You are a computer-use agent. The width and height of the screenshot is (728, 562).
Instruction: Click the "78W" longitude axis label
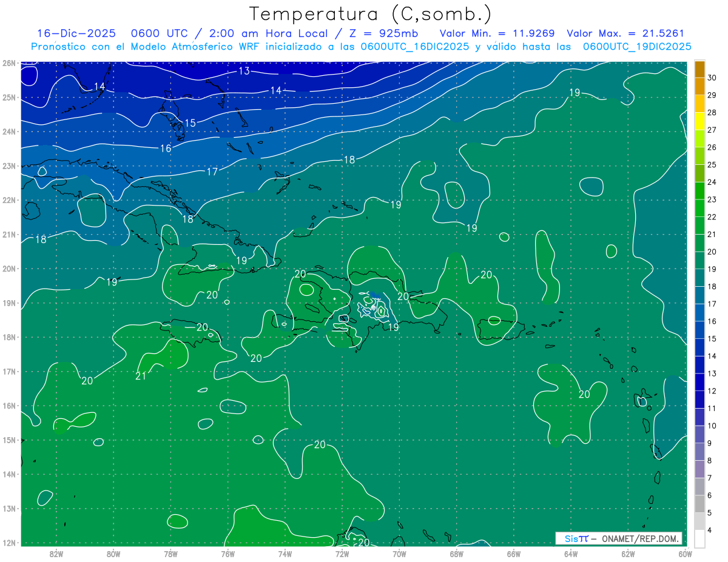170,554
